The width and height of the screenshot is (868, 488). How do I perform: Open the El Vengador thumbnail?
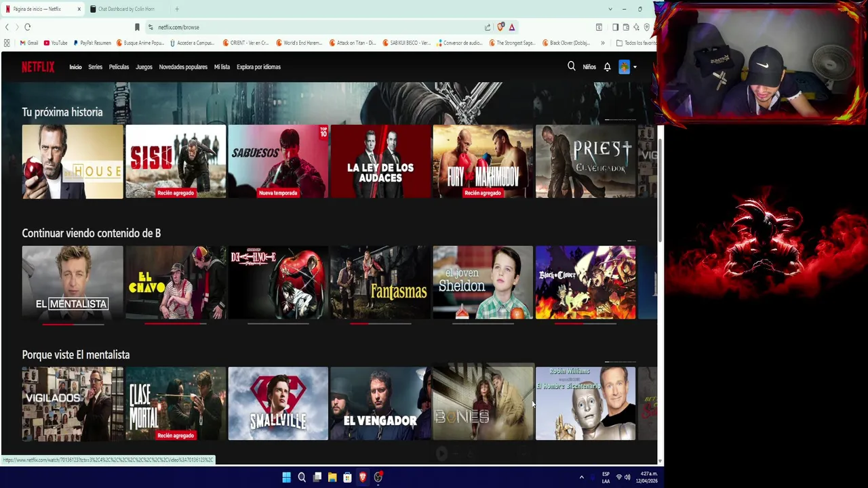(380, 403)
